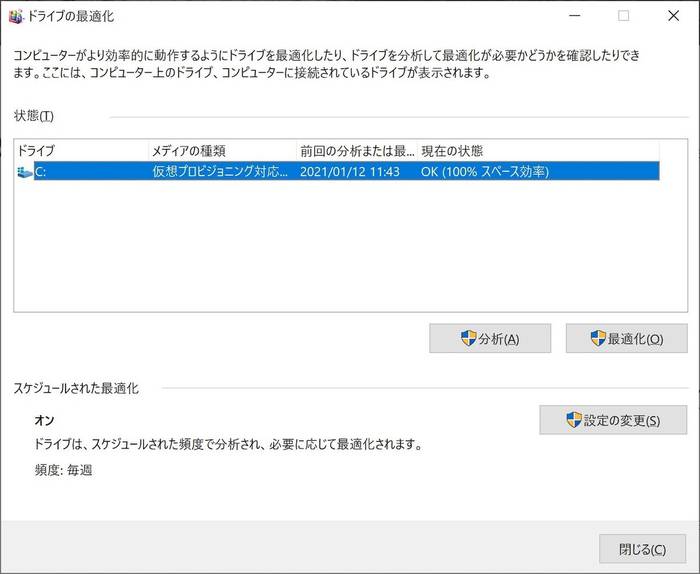Open 設定の変更(S) change settings
The width and height of the screenshot is (700, 574).
[613, 420]
